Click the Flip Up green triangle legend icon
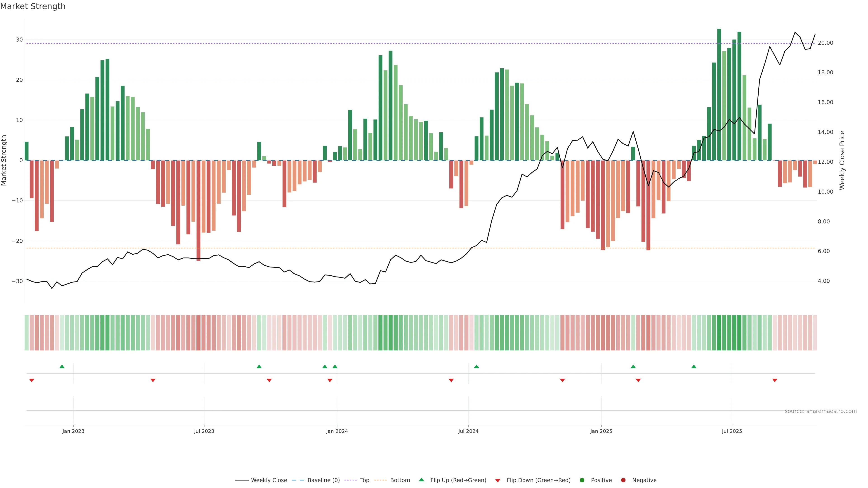The width and height of the screenshot is (868, 488). click(x=421, y=480)
